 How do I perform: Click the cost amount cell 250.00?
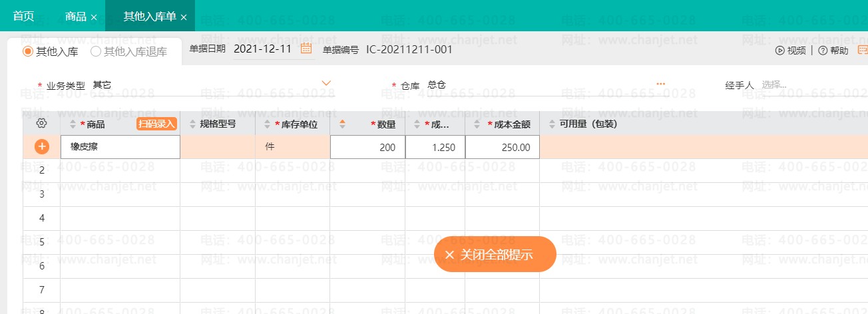point(503,147)
